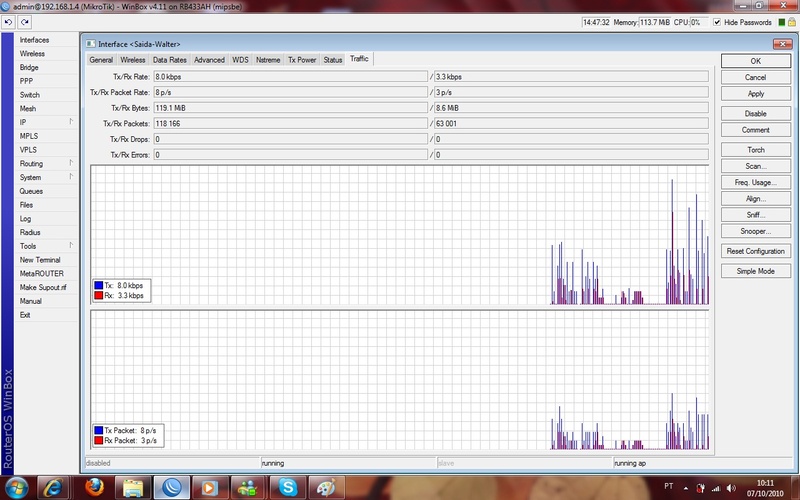Screen dimensions: 800x500
Task: Switch to the Advanced tab
Action: coord(209,60)
